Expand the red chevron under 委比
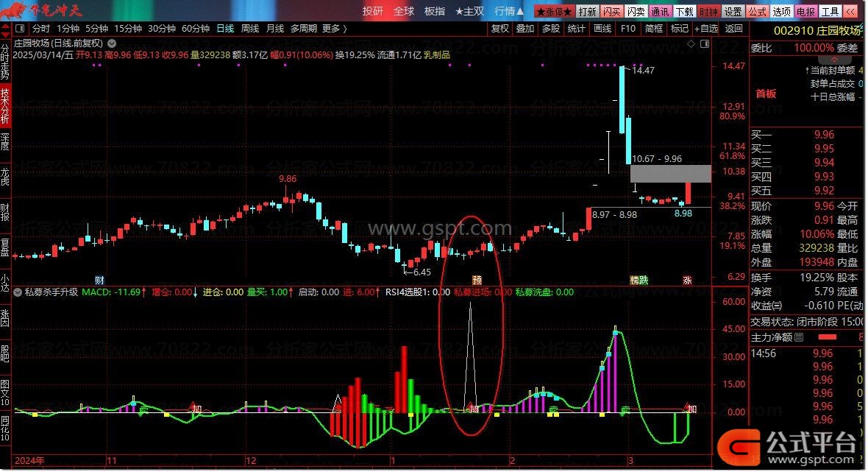Viewport: 868px width, 472px height. click(833, 59)
